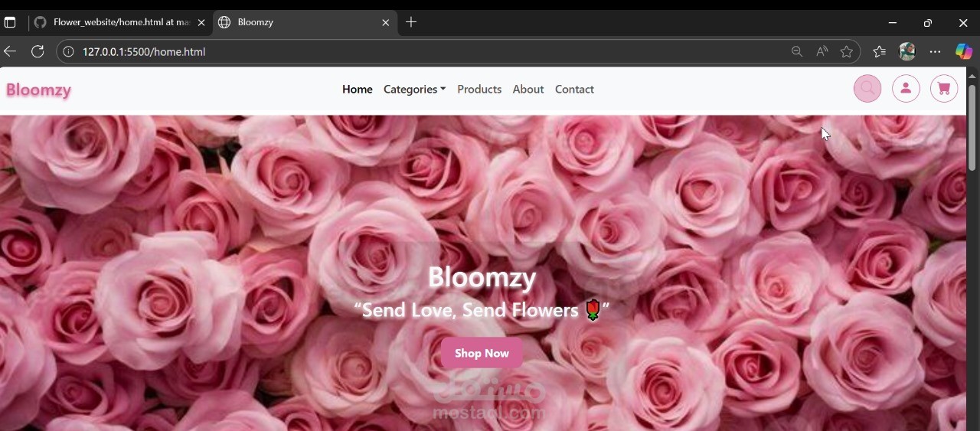980x431 pixels.
Task: Activate the read aloud icon
Action: pos(822,52)
